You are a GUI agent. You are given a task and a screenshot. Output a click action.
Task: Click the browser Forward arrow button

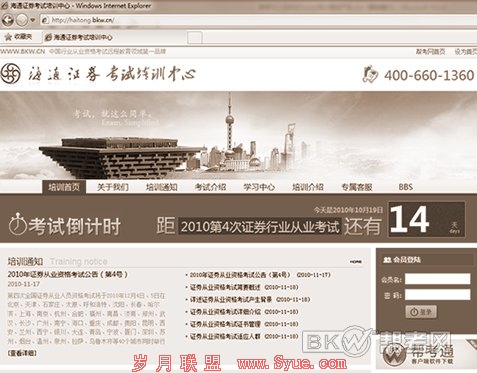tap(22, 20)
